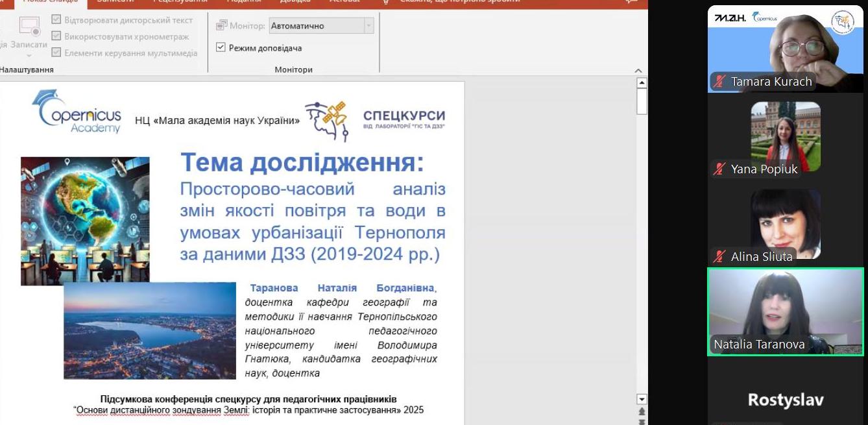Toggle the Режим доповідача checkbox

click(x=221, y=47)
